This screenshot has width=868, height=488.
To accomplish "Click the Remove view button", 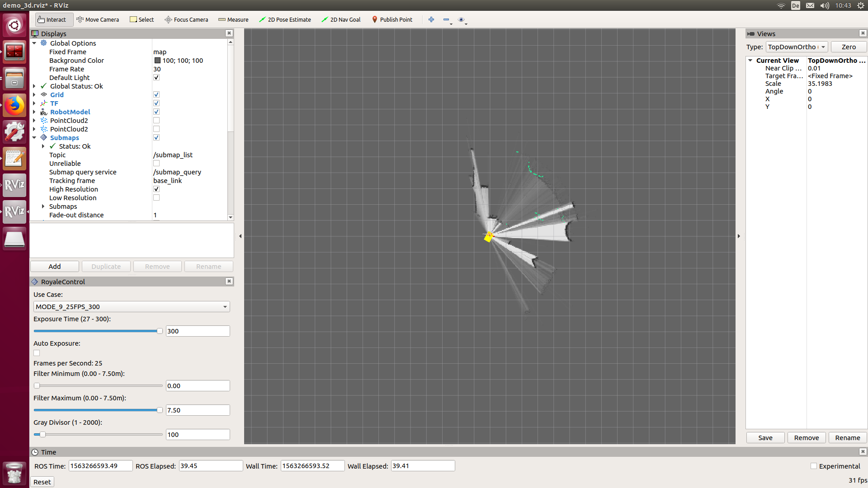I will pos(807,438).
